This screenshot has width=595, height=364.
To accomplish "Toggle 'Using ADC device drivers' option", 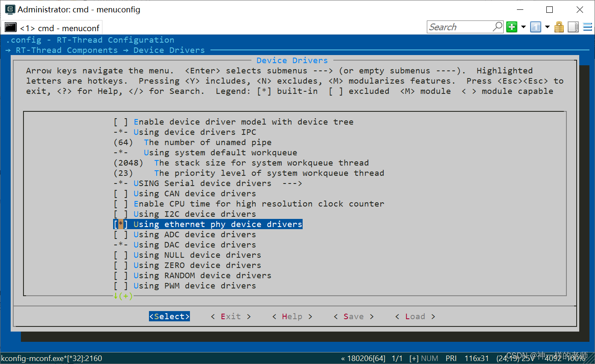I will tap(184, 234).
